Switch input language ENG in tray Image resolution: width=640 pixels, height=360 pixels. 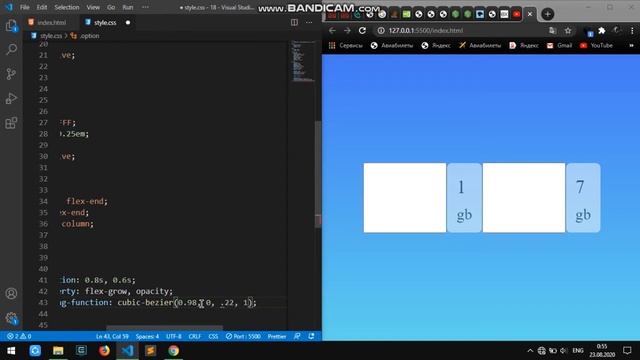click(578, 351)
